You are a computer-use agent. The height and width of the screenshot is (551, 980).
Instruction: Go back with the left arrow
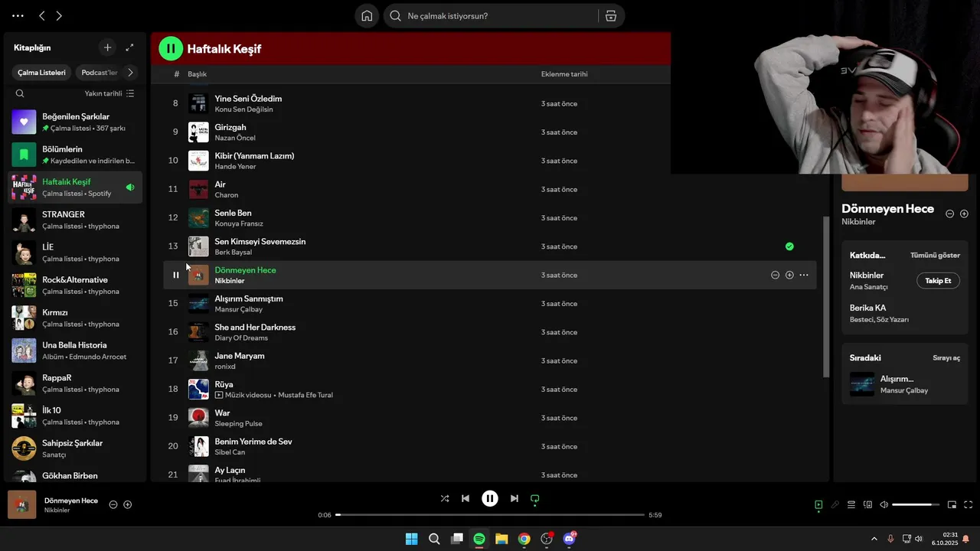click(42, 15)
